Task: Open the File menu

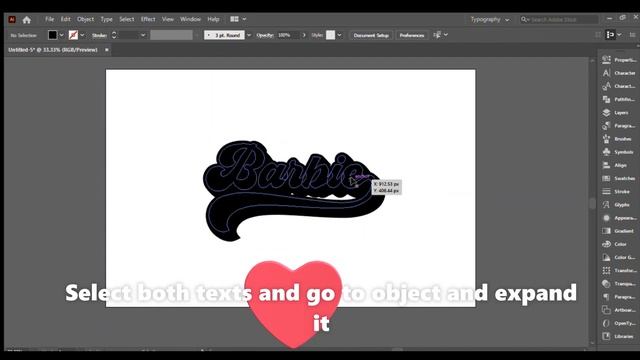Action: tap(49, 19)
